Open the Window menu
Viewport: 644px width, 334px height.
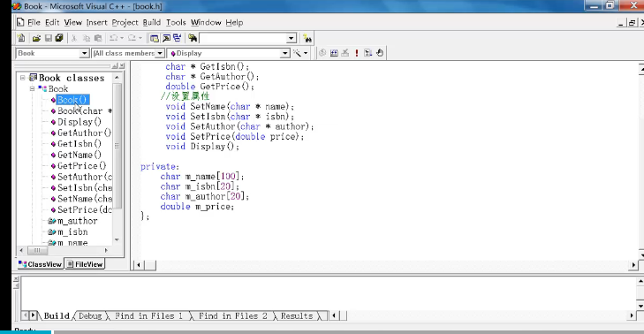coord(206,22)
